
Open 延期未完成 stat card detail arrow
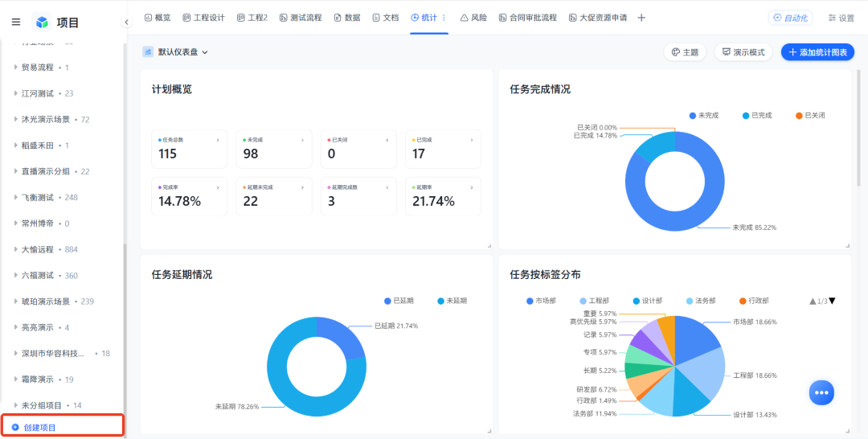302,187
